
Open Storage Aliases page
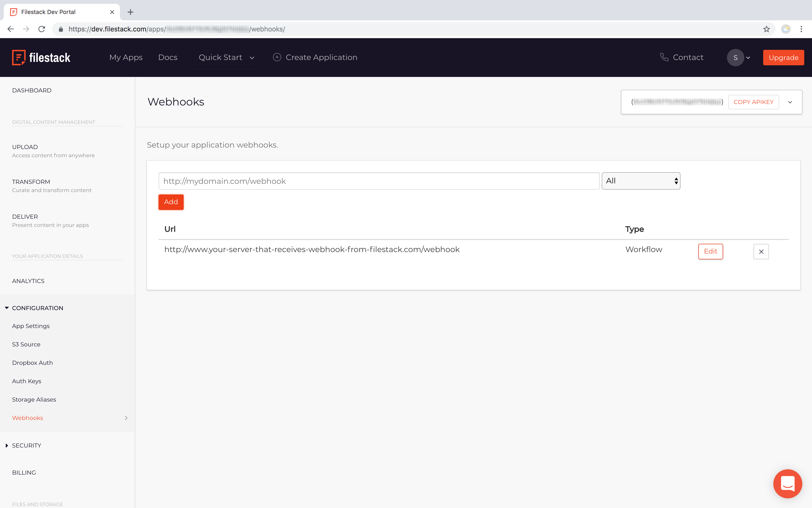pos(34,399)
